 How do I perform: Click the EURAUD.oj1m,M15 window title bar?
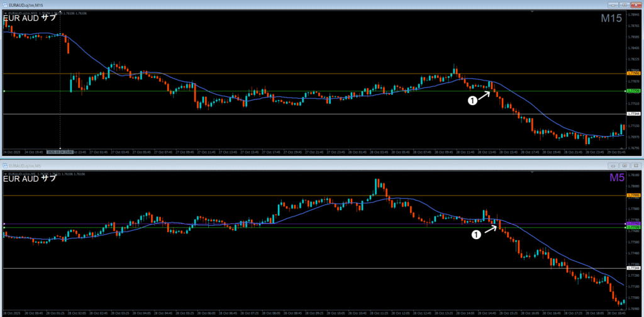(x=314, y=4)
